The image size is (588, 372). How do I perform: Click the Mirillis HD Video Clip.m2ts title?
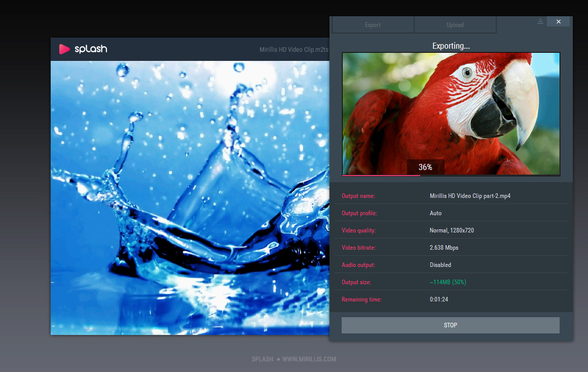click(x=293, y=50)
